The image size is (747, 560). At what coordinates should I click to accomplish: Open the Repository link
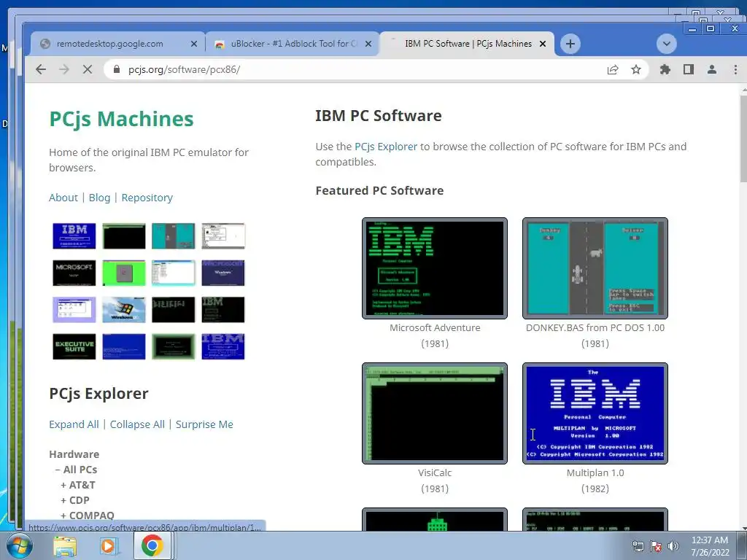pos(147,198)
